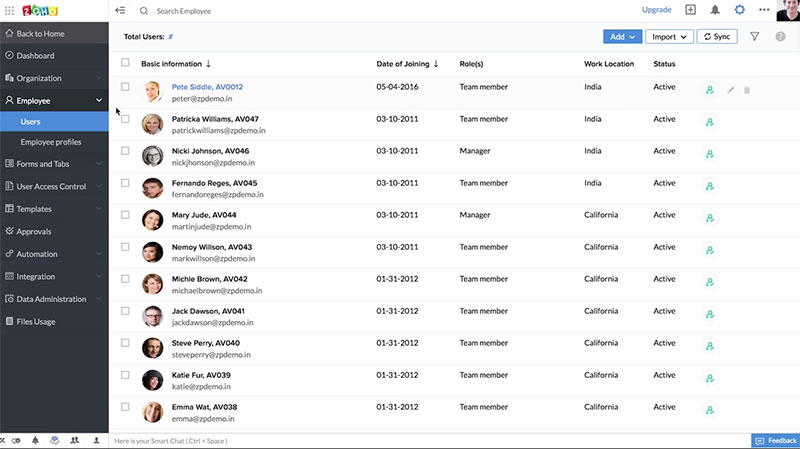Screen dimensions: 800x449
Task: Open the Add dropdown button
Action: pyautogui.click(x=622, y=37)
